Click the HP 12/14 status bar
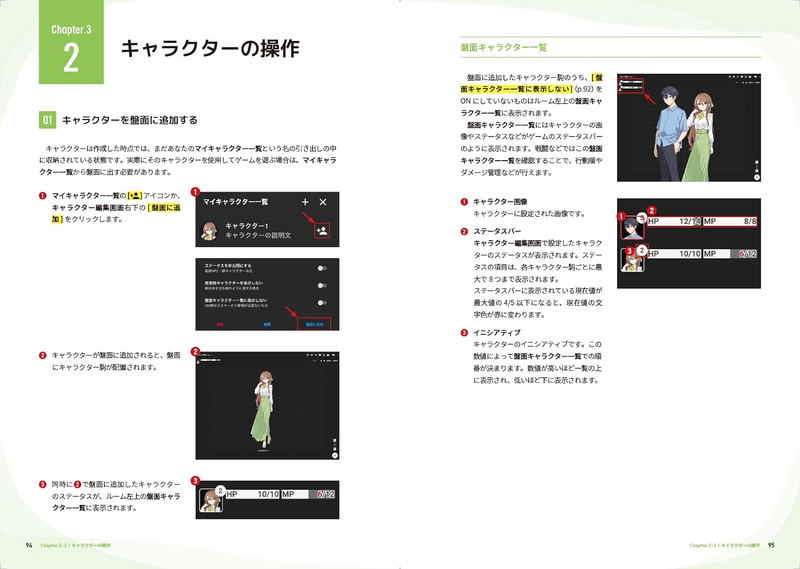Screen dimensions: 800x569 click(x=674, y=221)
